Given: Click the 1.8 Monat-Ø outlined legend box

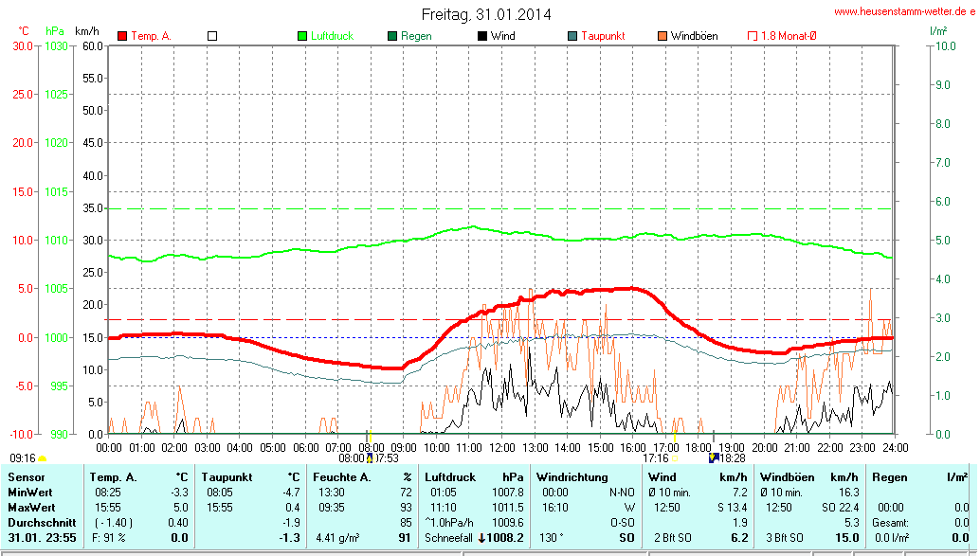Looking at the screenshot, I should (753, 36).
